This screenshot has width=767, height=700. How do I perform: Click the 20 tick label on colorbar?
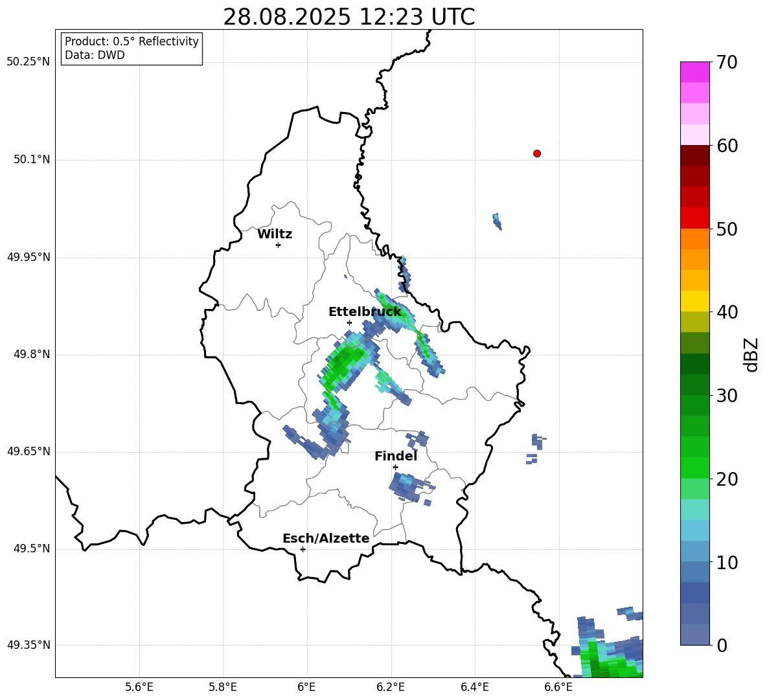coord(727,479)
